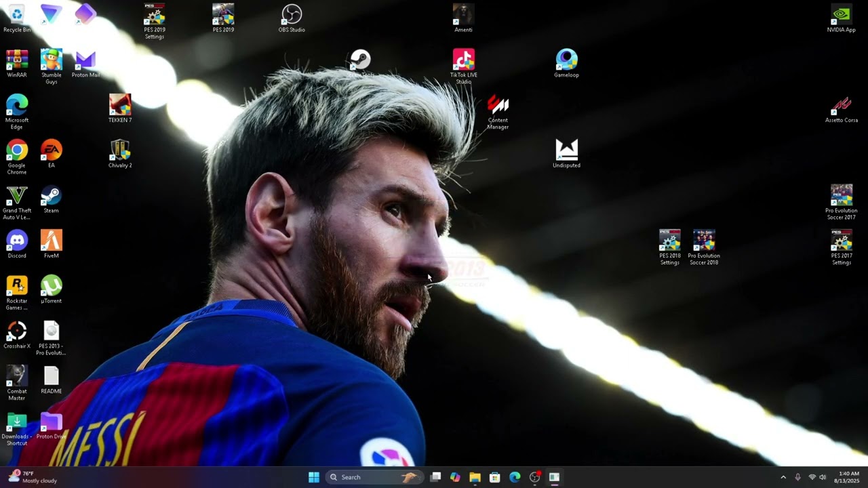Viewport: 868px width, 488px height.
Task: Select the Pro Evolution Soccer 2018 icon
Action: 704,247
